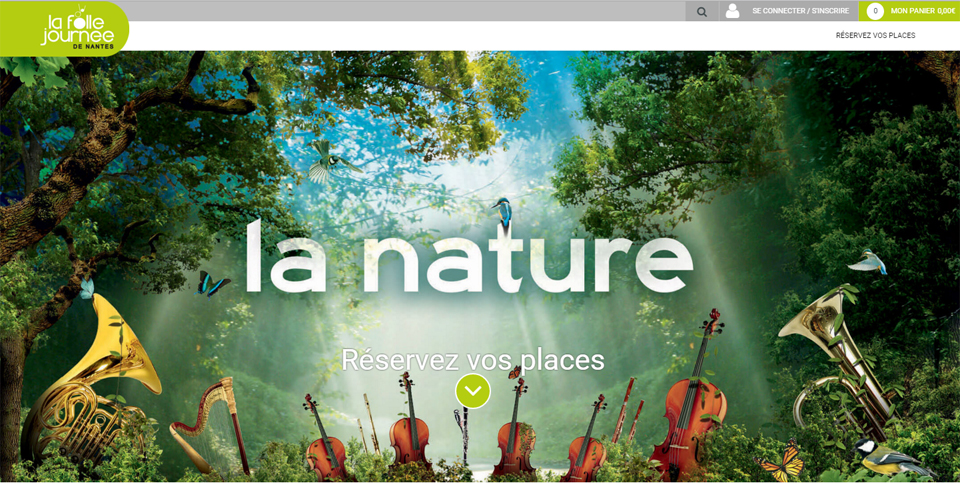Click the green down-chevron circle button
Image resolution: width=960 pixels, height=483 pixels.
[x=473, y=391]
